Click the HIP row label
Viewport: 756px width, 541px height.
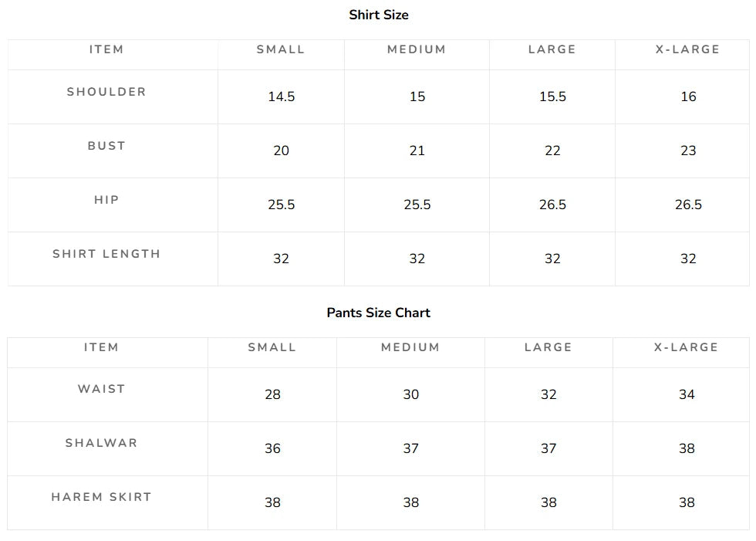(106, 200)
